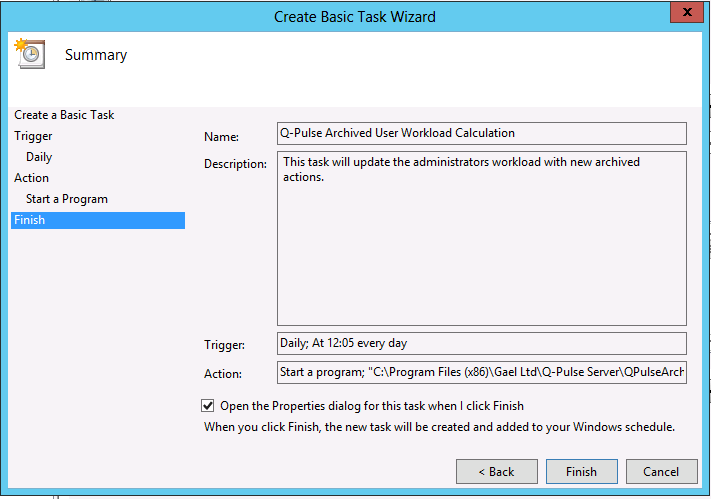
Task: Click the Action field with program path
Action: coord(482,372)
